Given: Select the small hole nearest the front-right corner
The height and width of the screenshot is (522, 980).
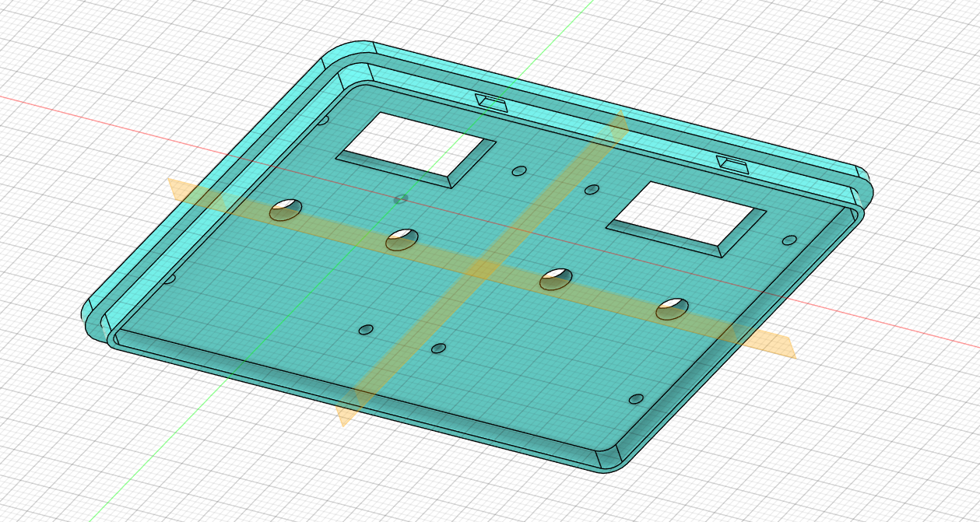Looking at the screenshot, I should click(x=636, y=399).
